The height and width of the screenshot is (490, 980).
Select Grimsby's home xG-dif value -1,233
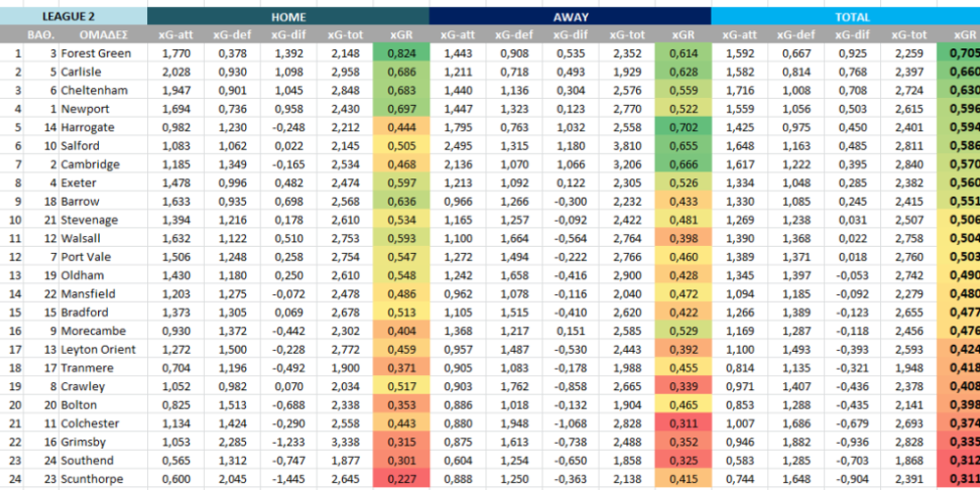[x=288, y=442]
